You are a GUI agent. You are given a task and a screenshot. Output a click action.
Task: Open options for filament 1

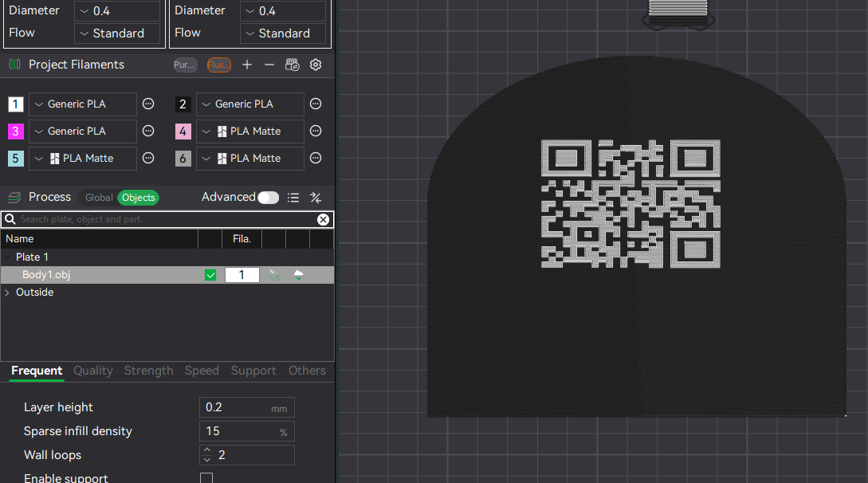pyautogui.click(x=148, y=104)
